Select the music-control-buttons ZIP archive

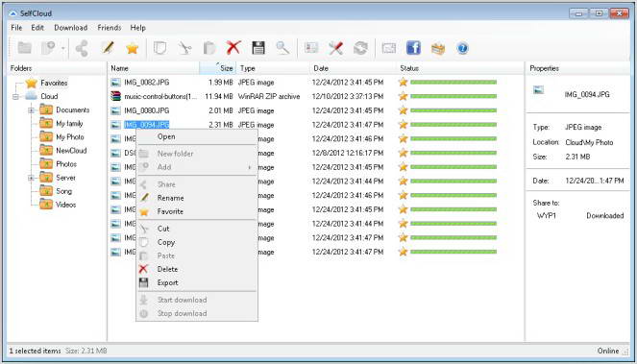160,97
